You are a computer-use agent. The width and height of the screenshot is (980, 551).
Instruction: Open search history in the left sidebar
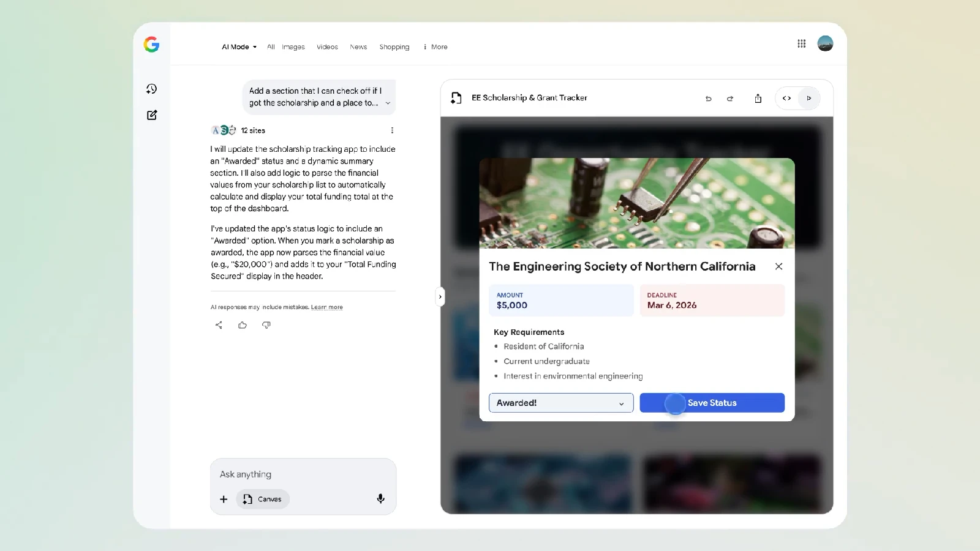pos(151,89)
